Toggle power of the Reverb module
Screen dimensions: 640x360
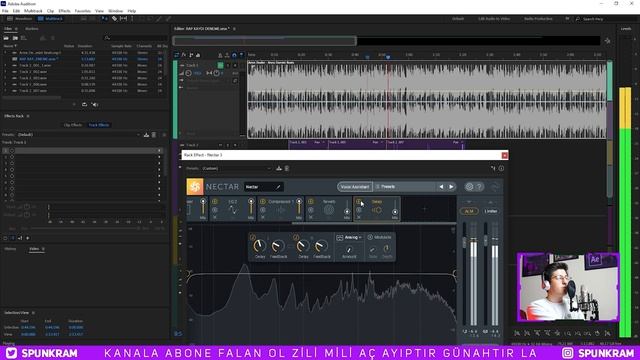[x=311, y=201]
